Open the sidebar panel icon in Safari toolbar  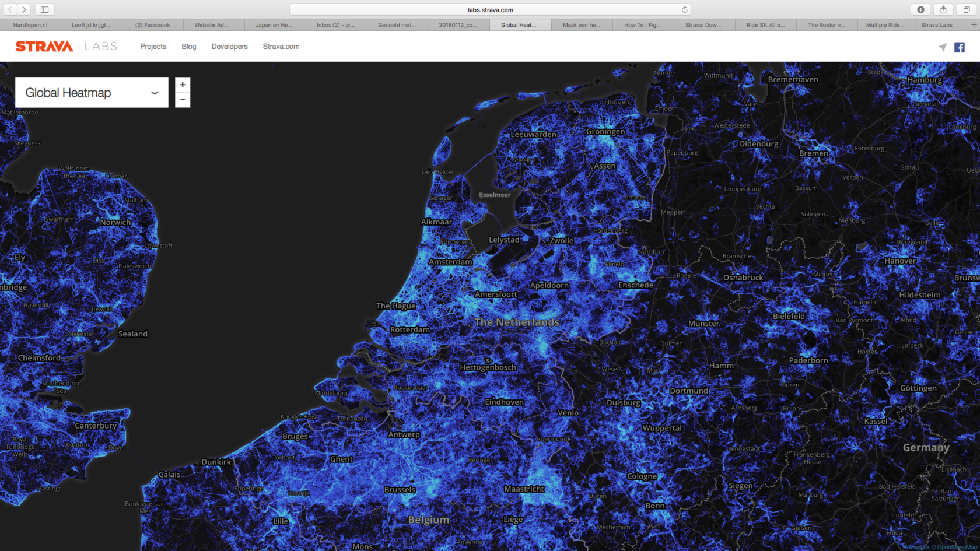[x=44, y=9]
